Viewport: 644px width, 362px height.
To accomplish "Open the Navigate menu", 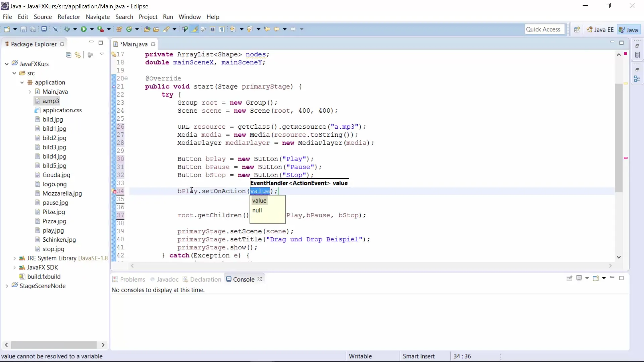I will [x=98, y=17].
